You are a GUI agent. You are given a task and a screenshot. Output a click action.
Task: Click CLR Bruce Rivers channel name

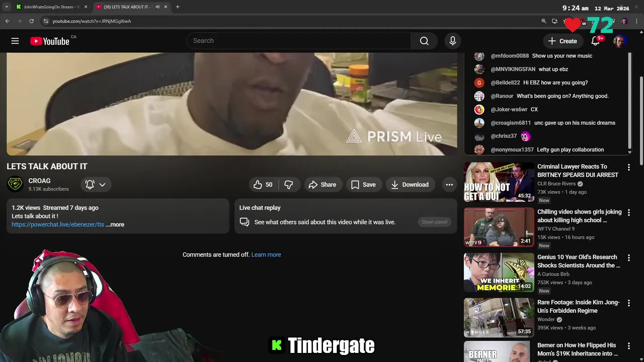(x=556, y=184)
